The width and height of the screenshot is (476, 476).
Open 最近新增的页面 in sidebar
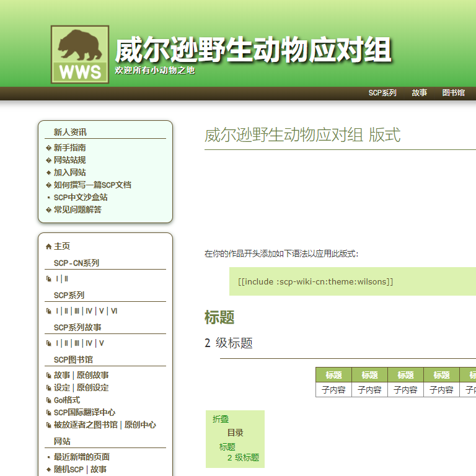81,457
